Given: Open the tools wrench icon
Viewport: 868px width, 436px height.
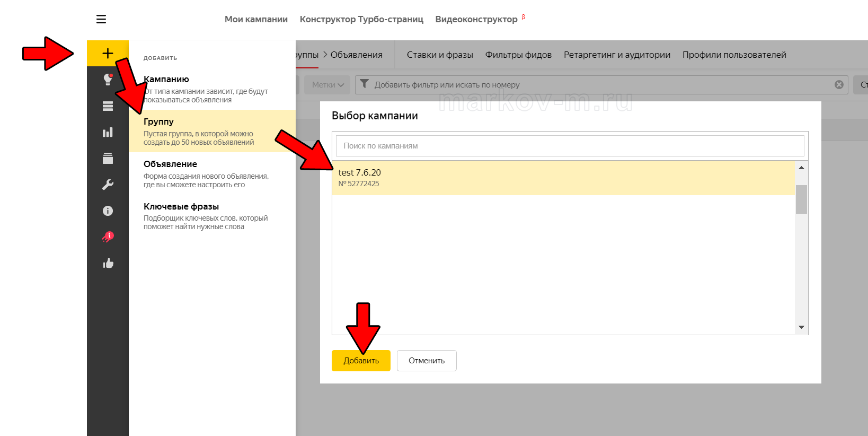Looking at the screenshot, I should pyautogui.click(x=108, y=185).
